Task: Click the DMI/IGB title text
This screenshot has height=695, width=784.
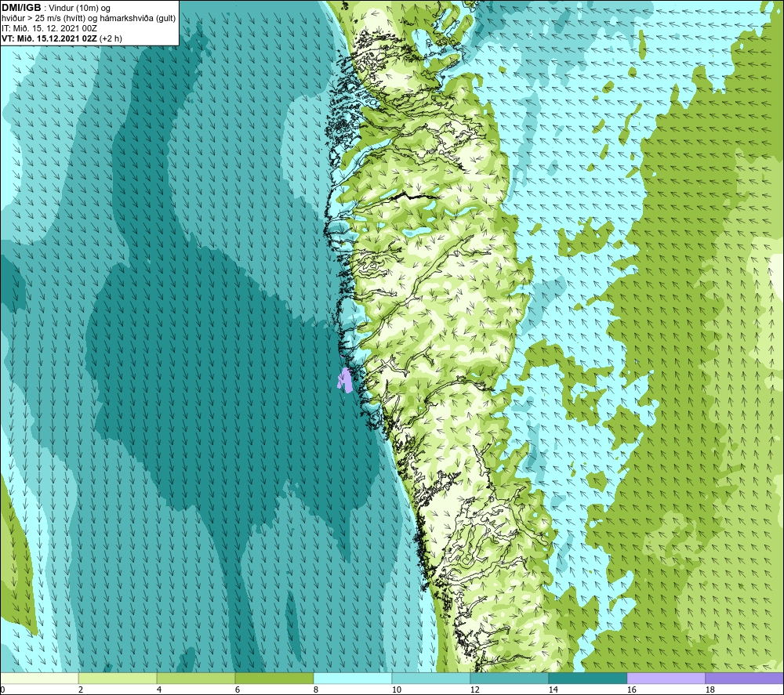Action: point(21,8)
